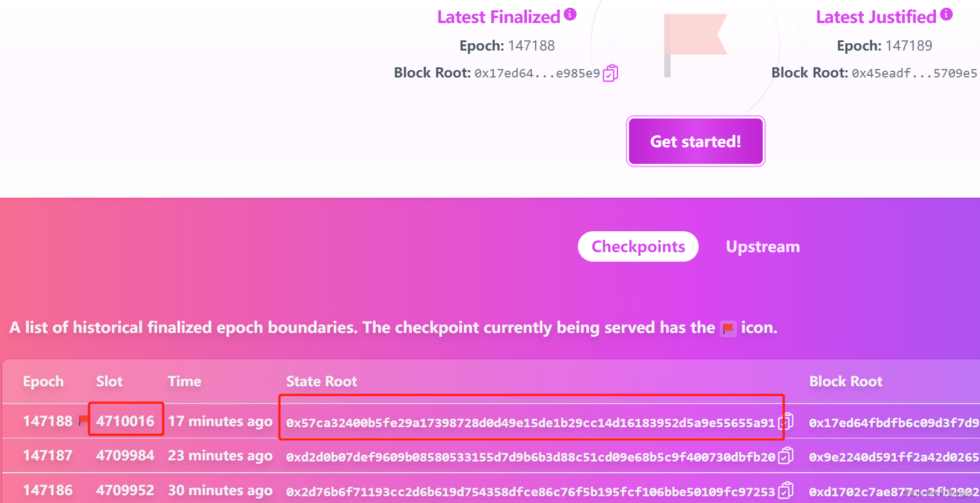Click the State Root column header

pos(321,382)
